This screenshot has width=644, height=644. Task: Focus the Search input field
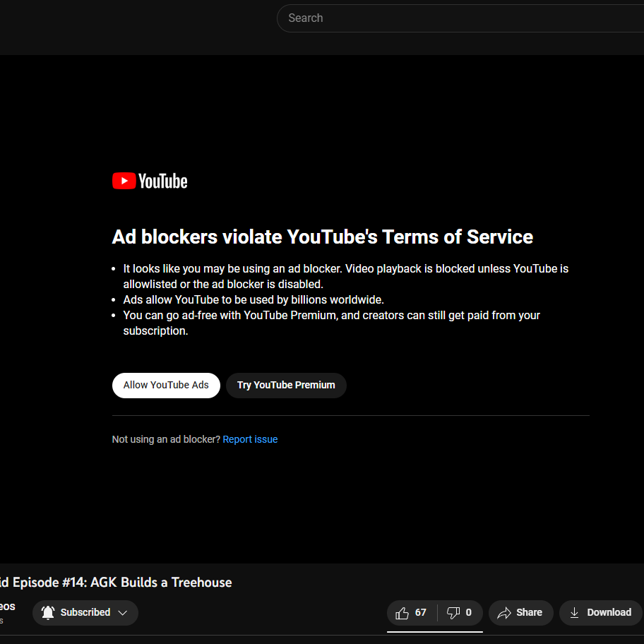(459, 18)
